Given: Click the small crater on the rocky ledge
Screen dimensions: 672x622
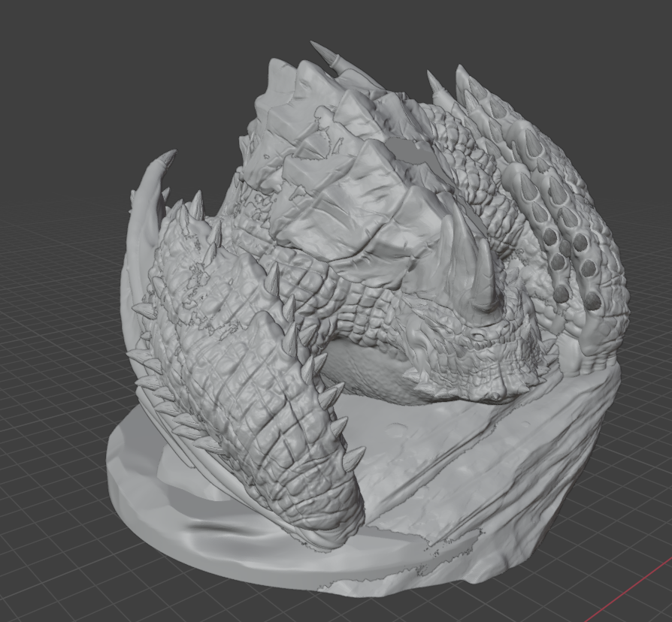Looking at the screenshot, I should click(395, 430).
